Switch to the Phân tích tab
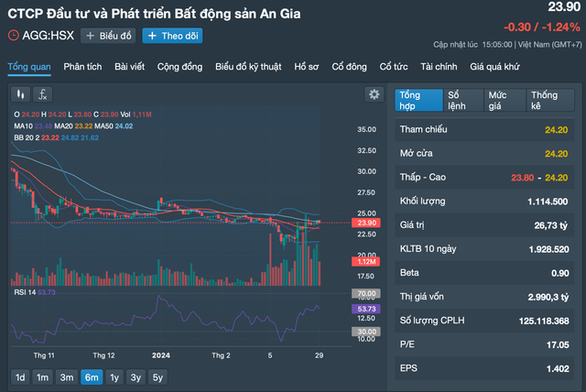The height and width of the screenshot is (392, 586). (82, 67)
